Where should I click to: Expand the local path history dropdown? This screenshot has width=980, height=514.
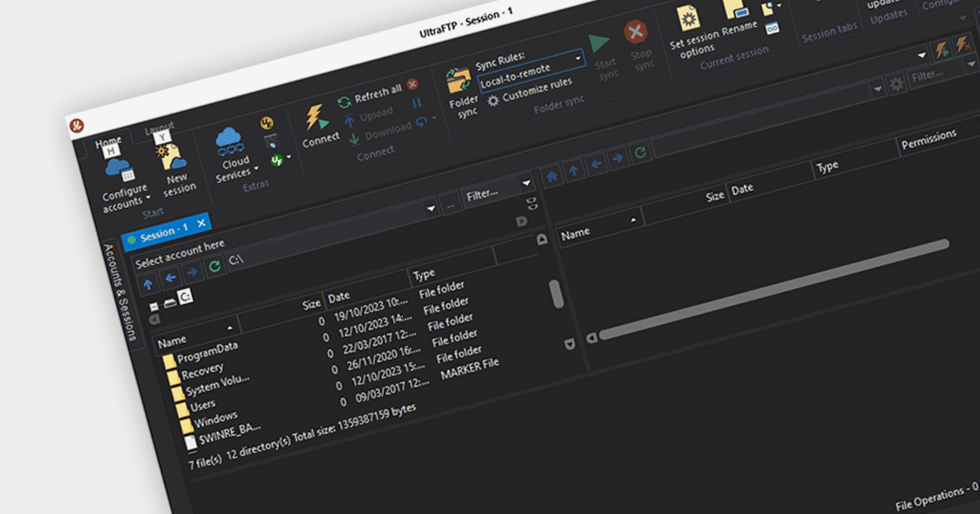430,209
